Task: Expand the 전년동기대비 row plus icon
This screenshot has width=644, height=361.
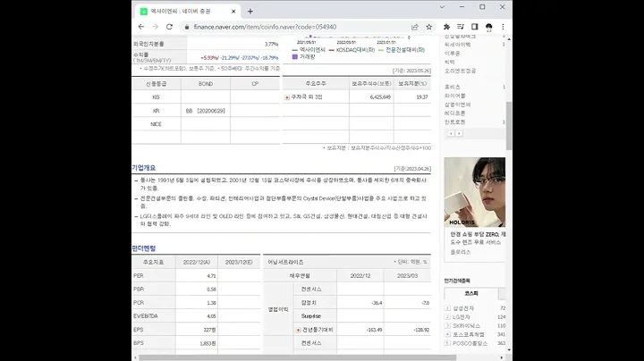Action: [x=298, y=330]
